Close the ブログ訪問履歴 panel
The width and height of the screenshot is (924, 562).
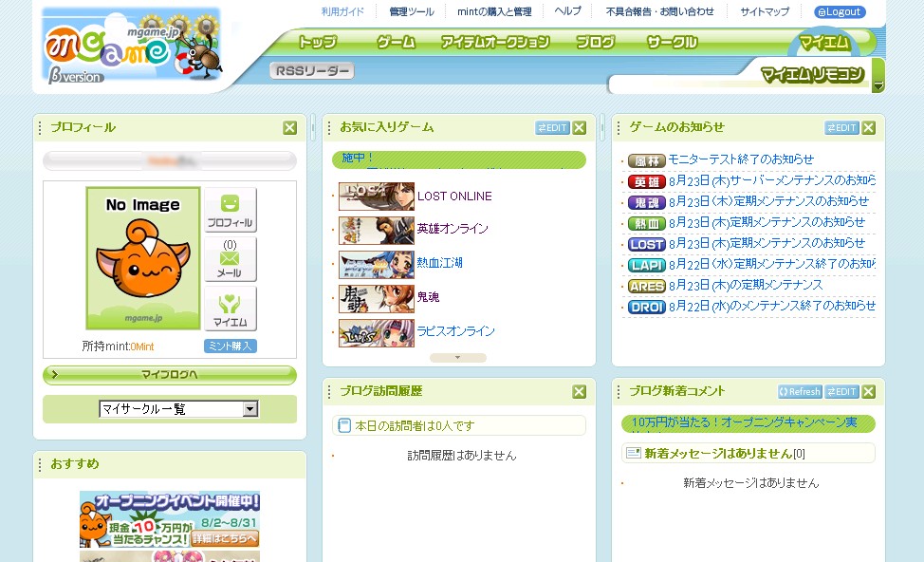pyautogui.click(x=580, y=392)
